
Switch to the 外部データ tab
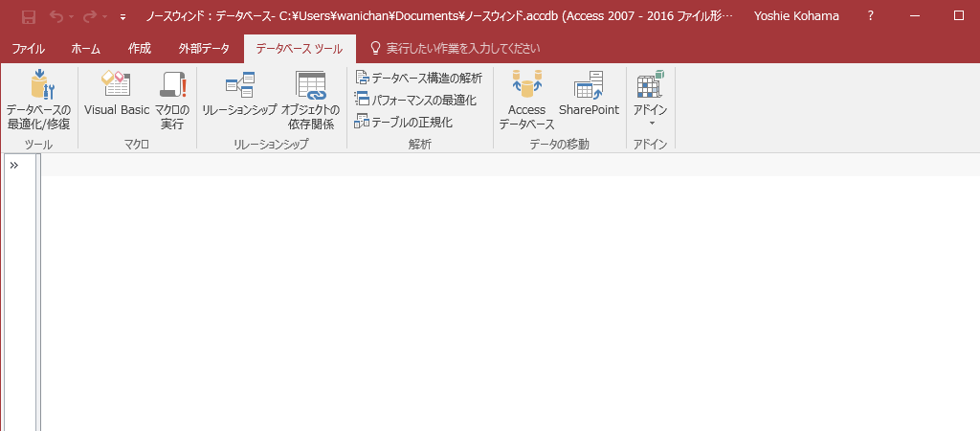pyautogui.click(x=204, y=48)
